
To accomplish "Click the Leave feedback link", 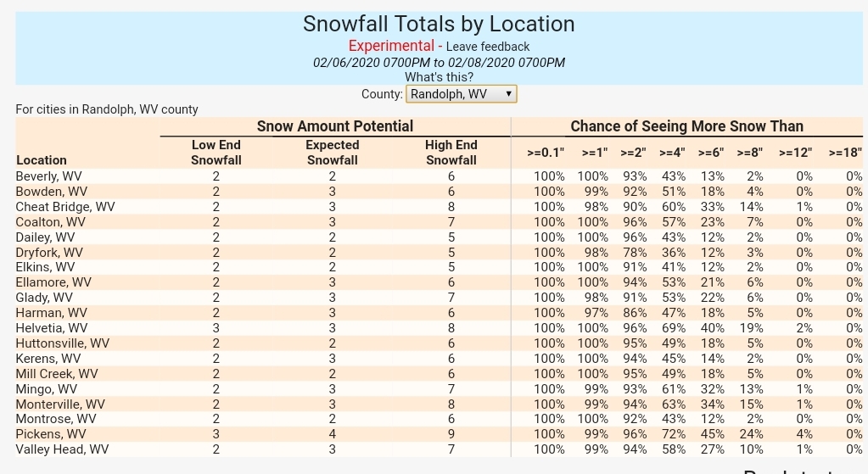I will tap(487, 47).
